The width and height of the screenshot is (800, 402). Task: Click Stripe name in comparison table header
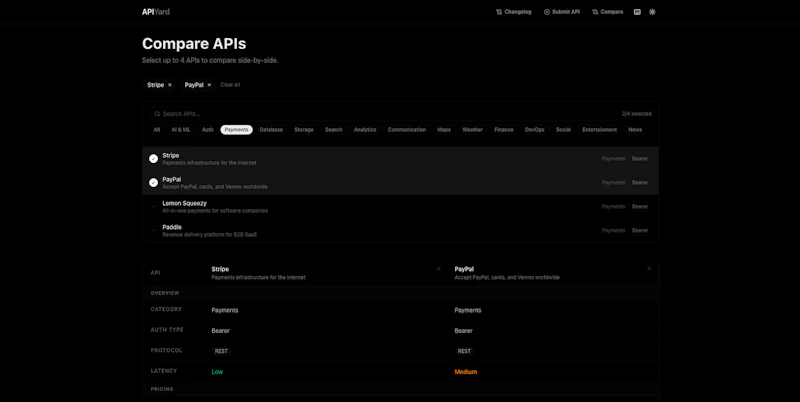(x=220, y=269)
